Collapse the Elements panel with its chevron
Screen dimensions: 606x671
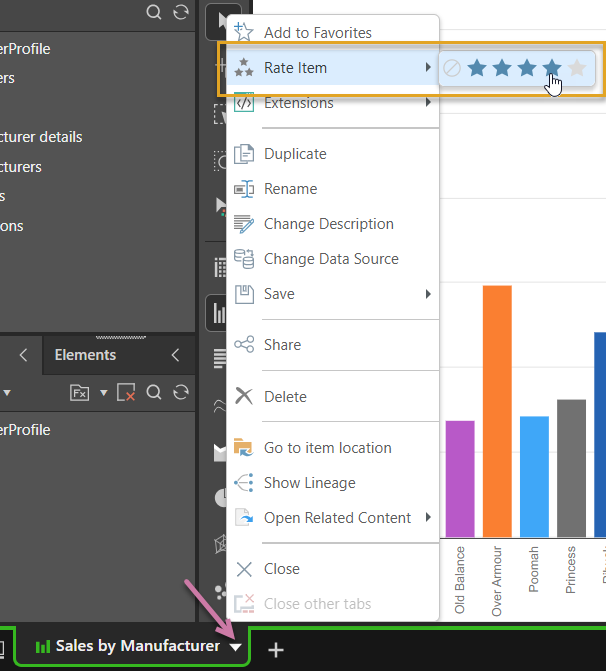[175, 355]
